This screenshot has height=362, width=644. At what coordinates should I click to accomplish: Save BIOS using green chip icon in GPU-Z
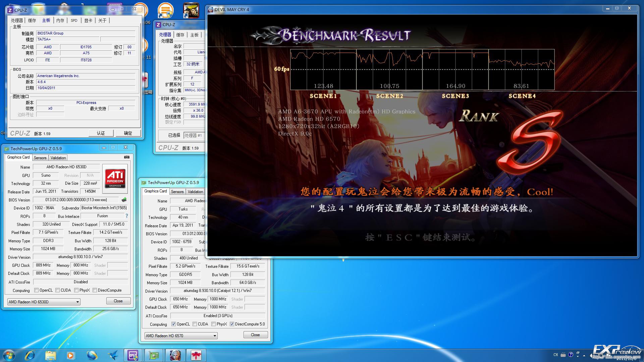pyautogui.click(x=124, y=200)
